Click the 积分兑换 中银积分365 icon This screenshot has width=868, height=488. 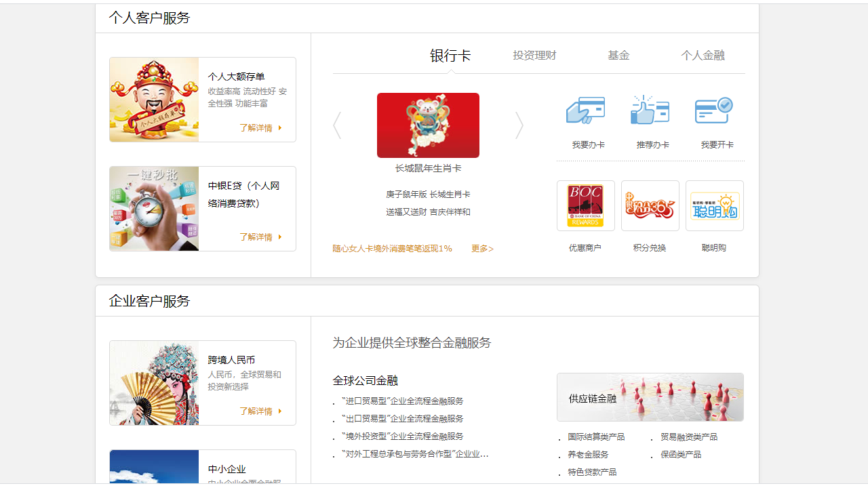coord(650,205)
